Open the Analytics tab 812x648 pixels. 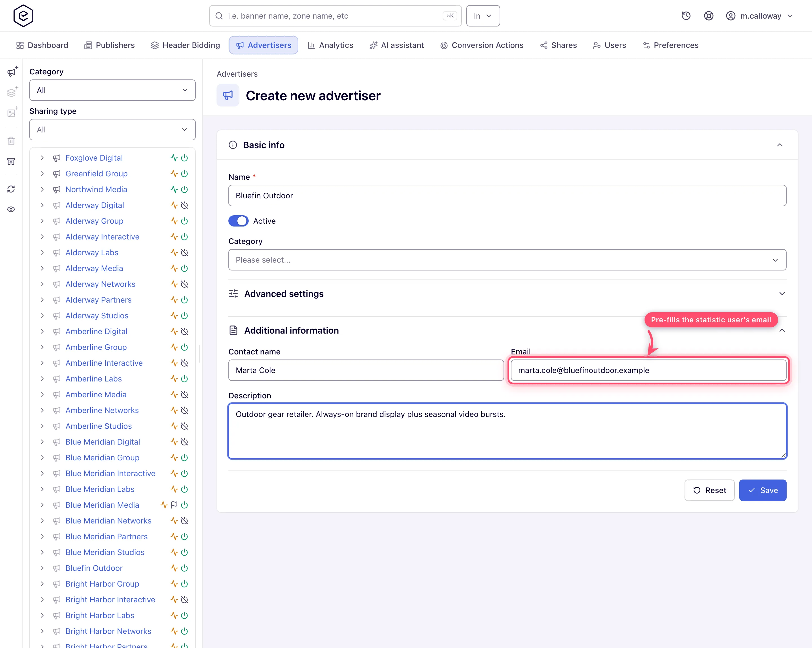330,45
